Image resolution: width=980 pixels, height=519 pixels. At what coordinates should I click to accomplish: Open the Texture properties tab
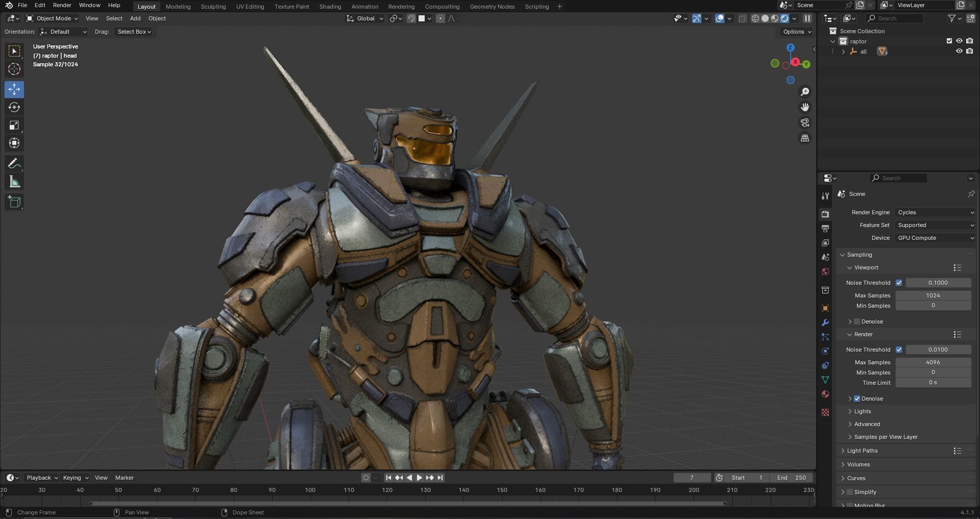825,412
